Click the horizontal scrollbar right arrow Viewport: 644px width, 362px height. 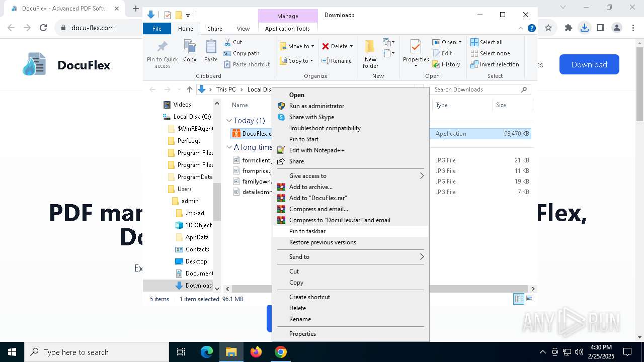[x=533, y=289]
